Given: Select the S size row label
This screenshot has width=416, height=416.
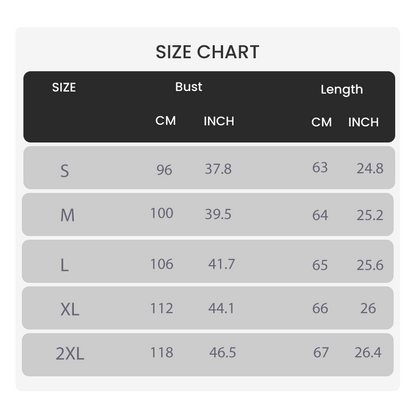Looking at the screenshot, I should pyautogui.click(x=65, y=171).
